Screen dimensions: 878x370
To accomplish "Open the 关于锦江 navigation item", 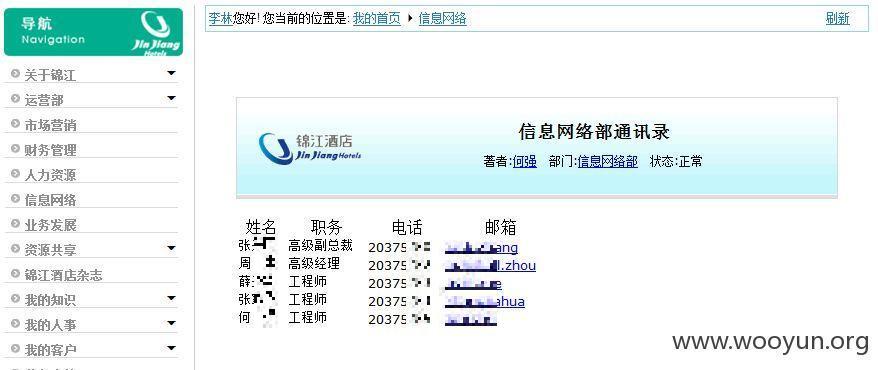I will pyautogui.click(x=50, y=75).
